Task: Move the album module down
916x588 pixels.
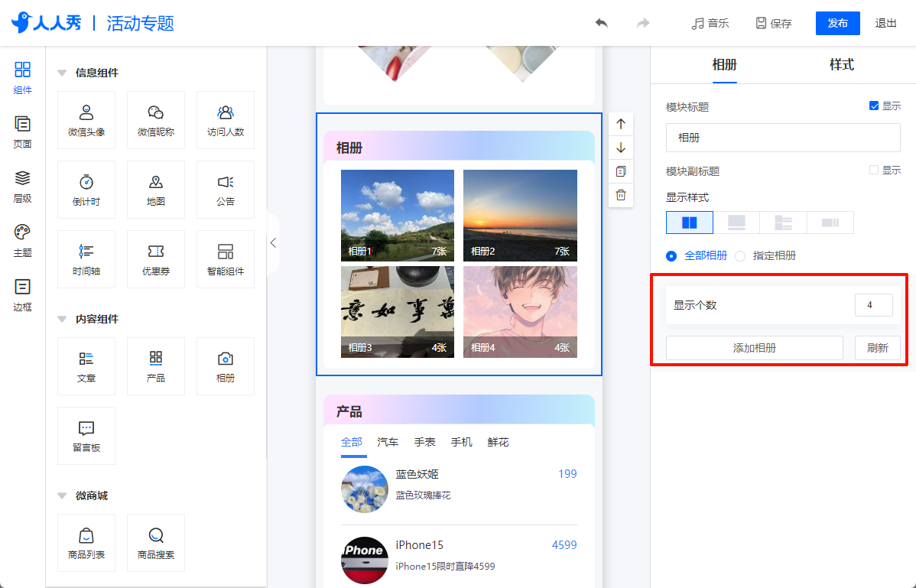Action: (621, 148)
